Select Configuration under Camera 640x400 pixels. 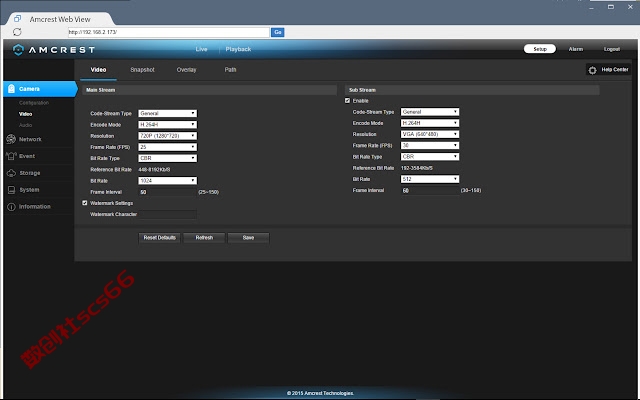tap(34, 103)
